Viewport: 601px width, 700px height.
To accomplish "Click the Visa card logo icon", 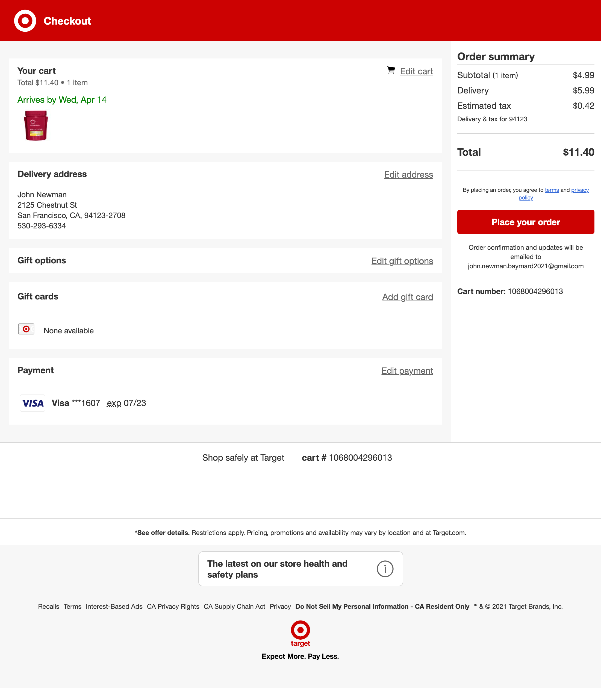I will click(33, 403).
